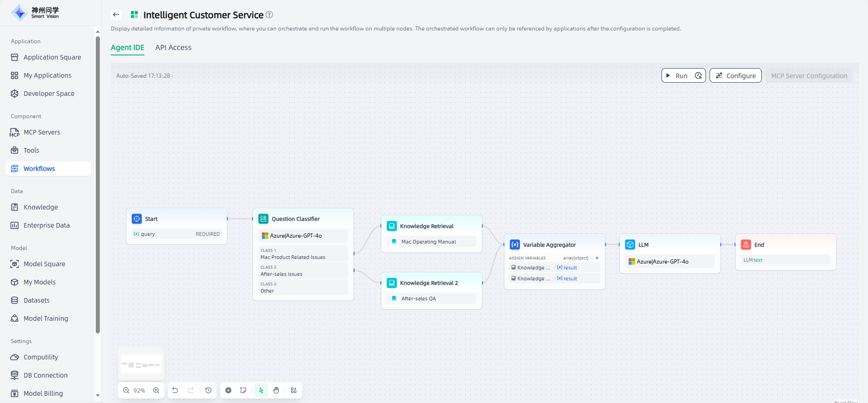The height and width of the screenshot is (403, 868).
Task: Zoom out the canvas with the minus magnifier
Action: click(126, 390)
